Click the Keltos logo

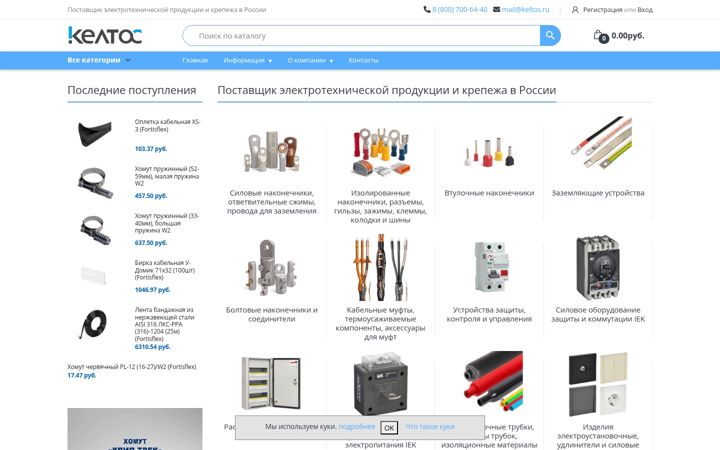(x=105, y=35)
